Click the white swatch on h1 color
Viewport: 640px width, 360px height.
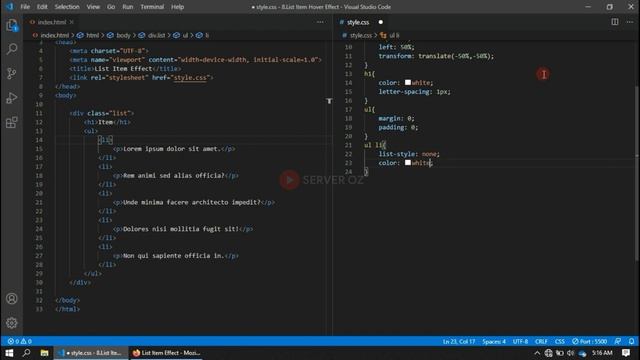pos(408,83)
